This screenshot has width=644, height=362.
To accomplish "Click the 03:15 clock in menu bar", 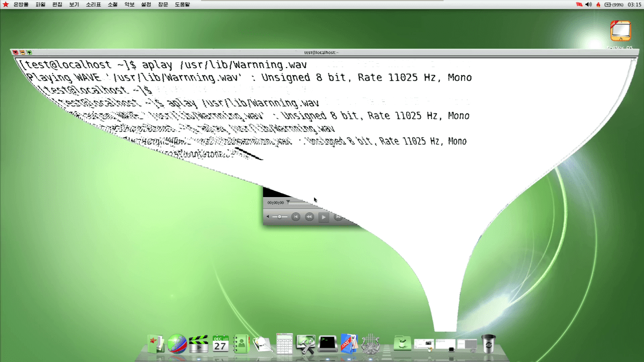I will tap(634, 4).
